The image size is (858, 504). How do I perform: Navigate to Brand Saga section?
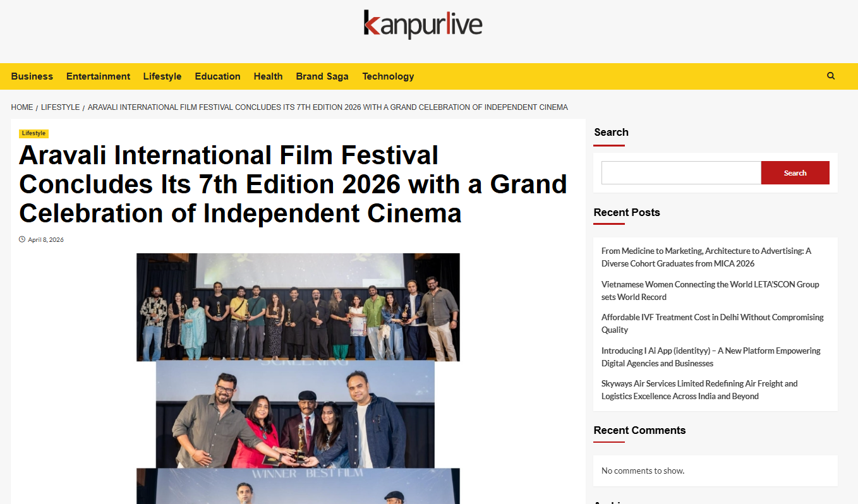(x=322, y=76)
